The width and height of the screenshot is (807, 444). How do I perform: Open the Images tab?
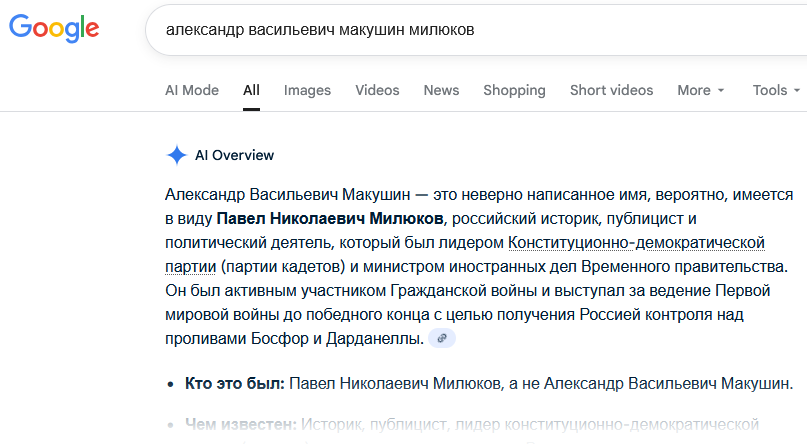coord(307,90)
